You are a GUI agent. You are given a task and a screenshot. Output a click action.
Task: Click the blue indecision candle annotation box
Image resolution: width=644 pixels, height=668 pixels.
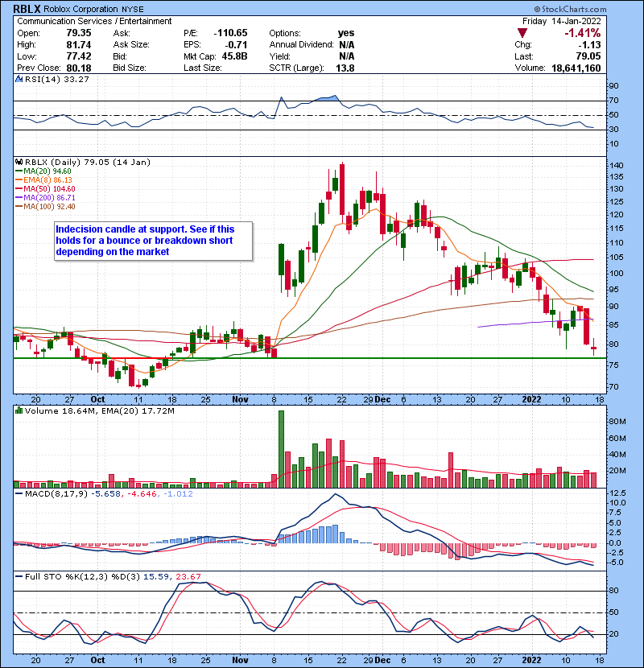154,241
